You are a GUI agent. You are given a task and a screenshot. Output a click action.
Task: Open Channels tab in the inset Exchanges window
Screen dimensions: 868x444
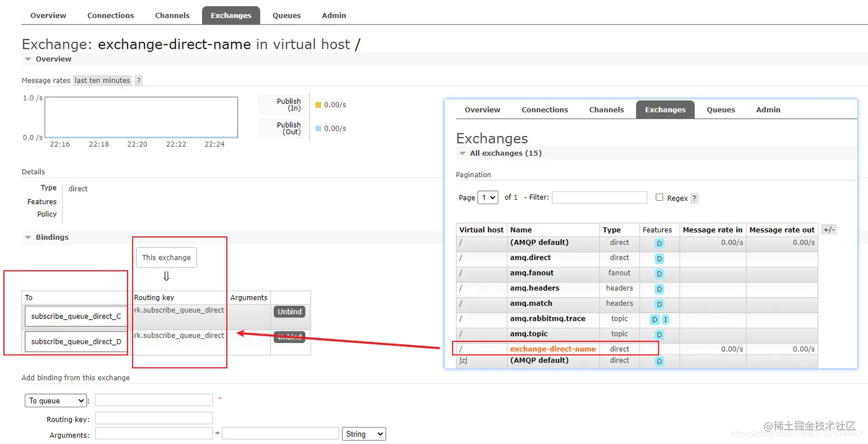click(606, 110)
